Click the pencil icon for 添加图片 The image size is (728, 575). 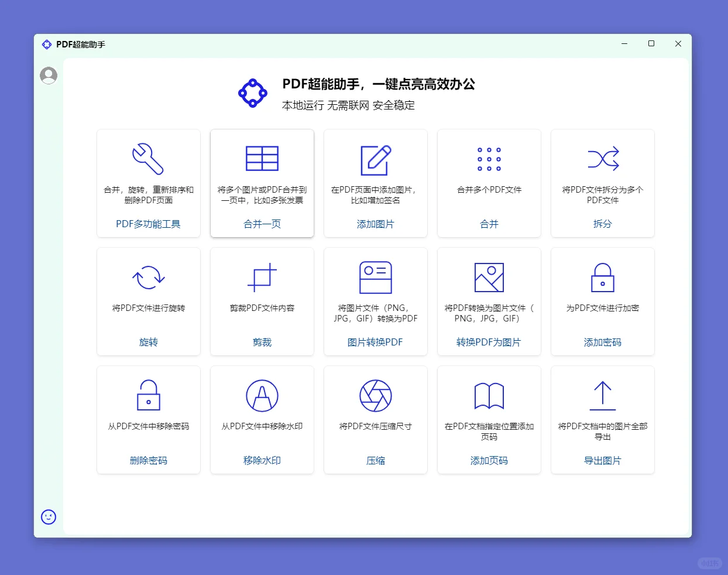pyautogui.click(x=375, y=158)
